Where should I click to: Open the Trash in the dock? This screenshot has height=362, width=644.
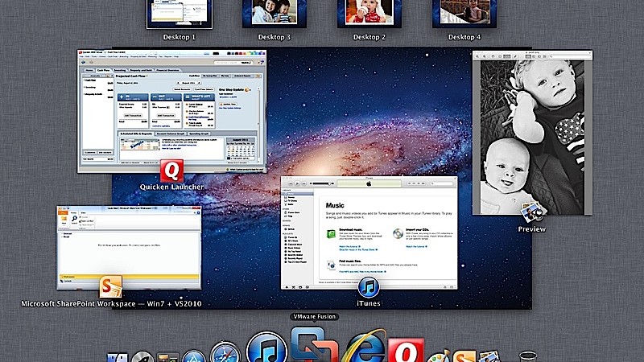527,356
